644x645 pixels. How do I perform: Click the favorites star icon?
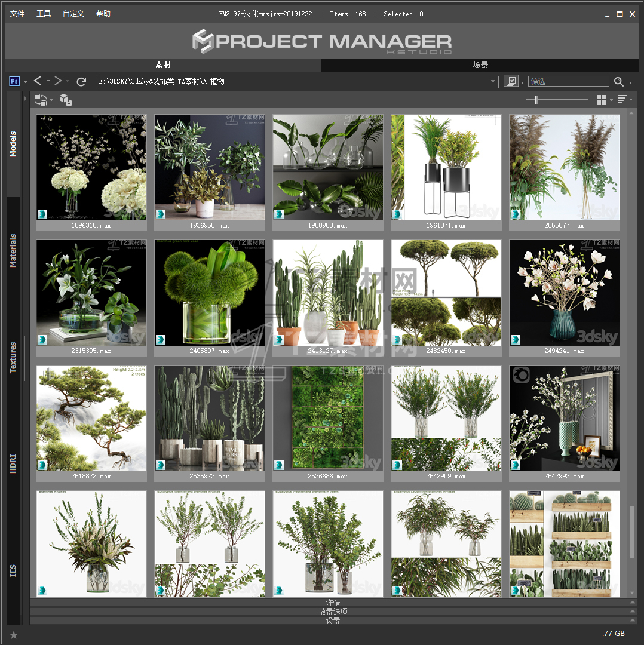click(14, 635)
